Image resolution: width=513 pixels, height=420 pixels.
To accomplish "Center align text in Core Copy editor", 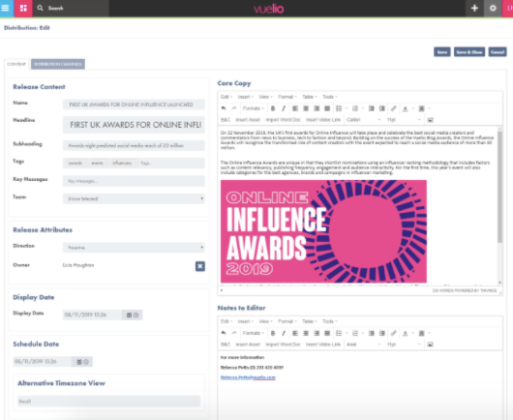I will coord(306,108).
